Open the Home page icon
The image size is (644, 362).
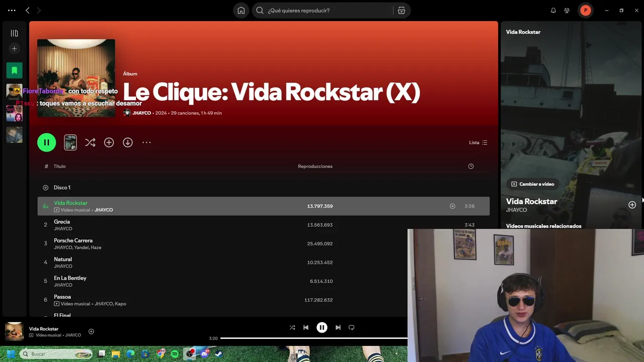point(241,11)
